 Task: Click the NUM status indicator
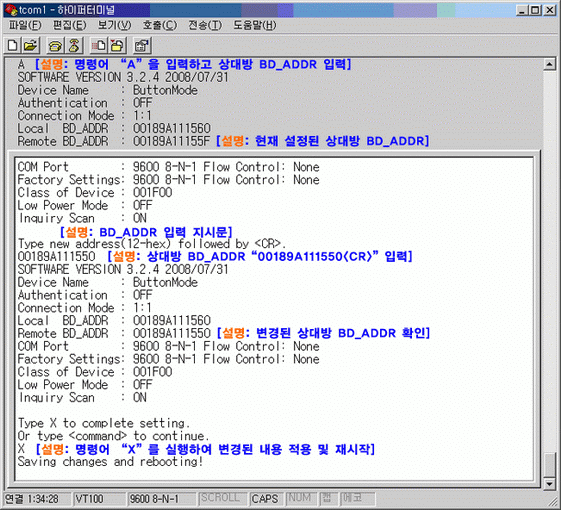point(301,499)
